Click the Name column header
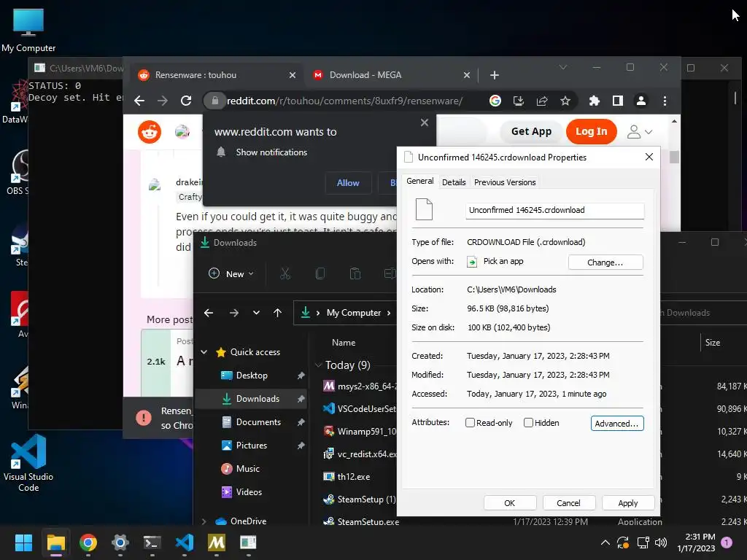Viewport: 747px width, 560px height. [344, 343]
